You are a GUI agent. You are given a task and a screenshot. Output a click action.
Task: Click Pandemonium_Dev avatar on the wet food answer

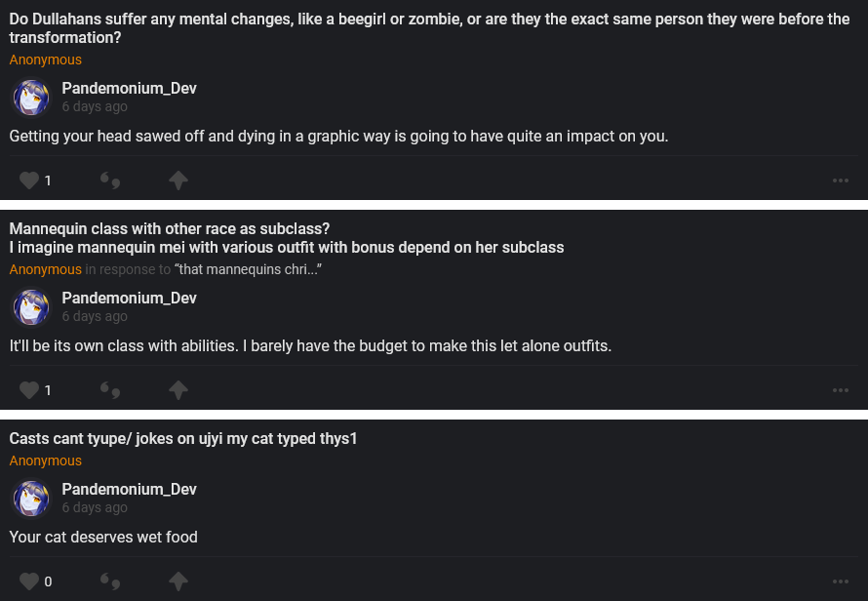[31, 499]
